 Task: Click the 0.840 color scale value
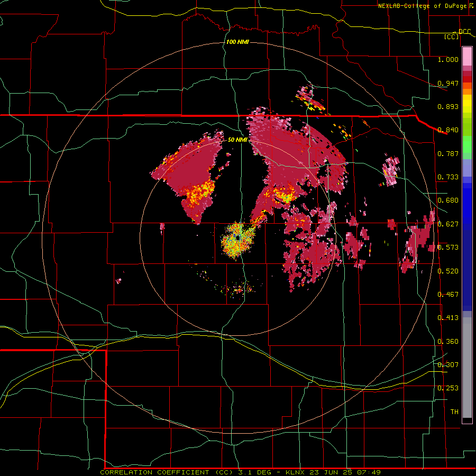click(x=448, y=130)
